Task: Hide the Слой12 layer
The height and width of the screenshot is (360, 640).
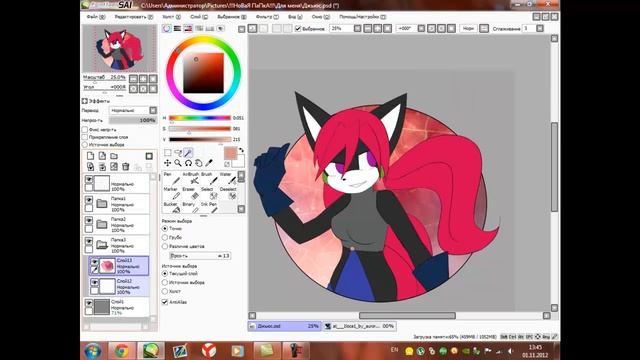Action: (x=94, y=282)
